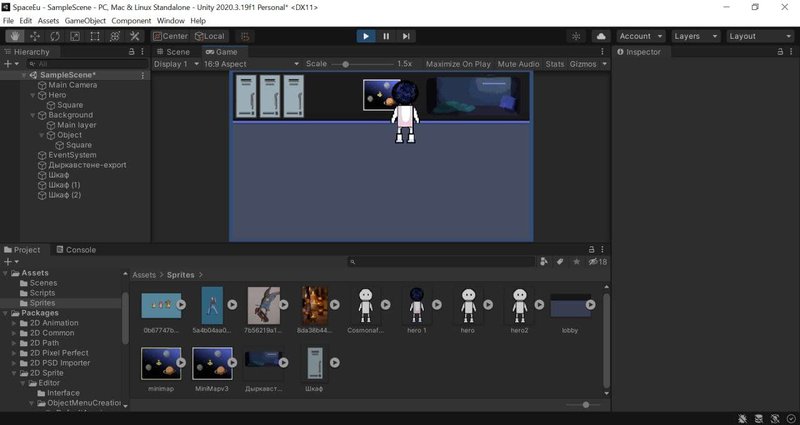Open the Layout dropdown
800x425 pixels.
(761, 36)
